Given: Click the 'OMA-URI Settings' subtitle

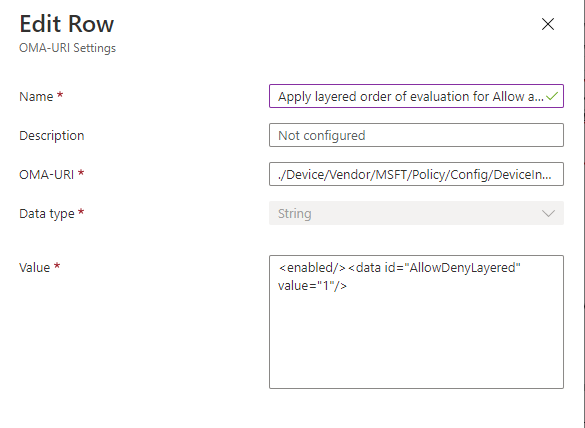Looking at the screenshot, I should point(68,48).
